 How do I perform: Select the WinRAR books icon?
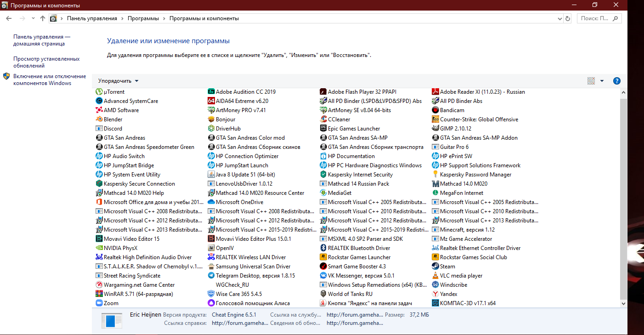coord(99,294)
